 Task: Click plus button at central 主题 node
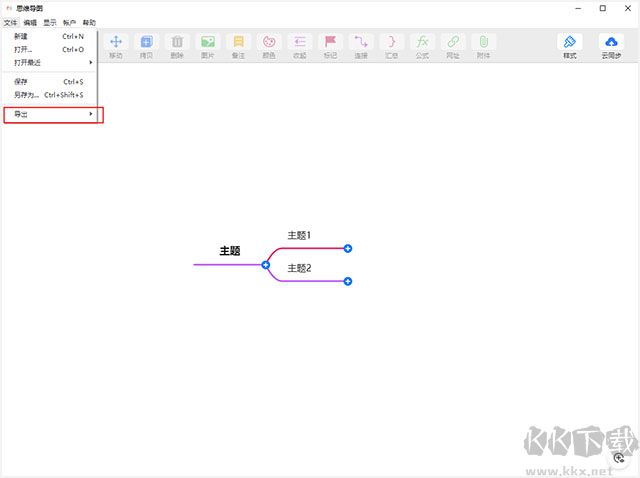tap(266, 265)
